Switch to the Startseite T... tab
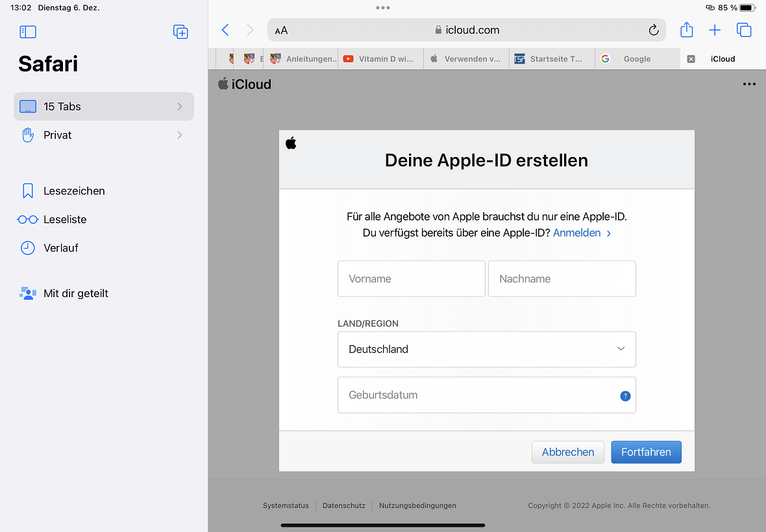Image resolution: width=766 pixels, height=532 pixels. coord(552,59)
